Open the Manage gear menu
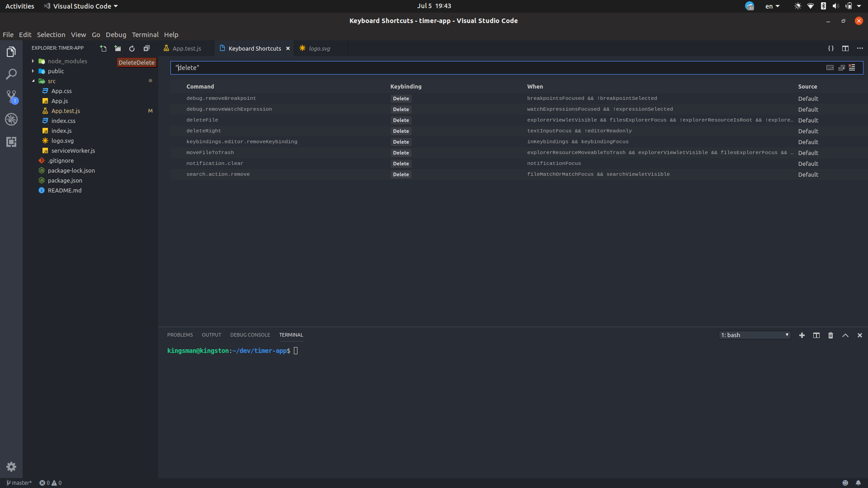Screen dimensions: 868x488 (x=11, y=467)
